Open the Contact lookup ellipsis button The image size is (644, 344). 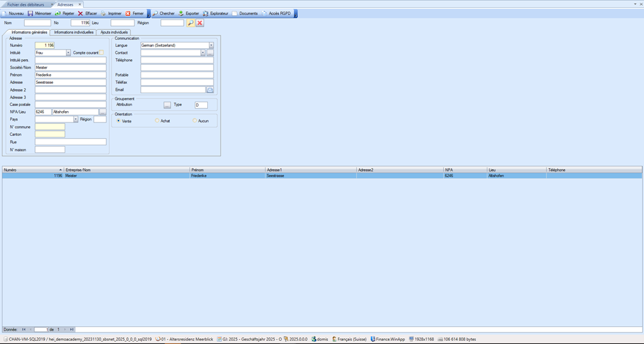pos(210,53)
